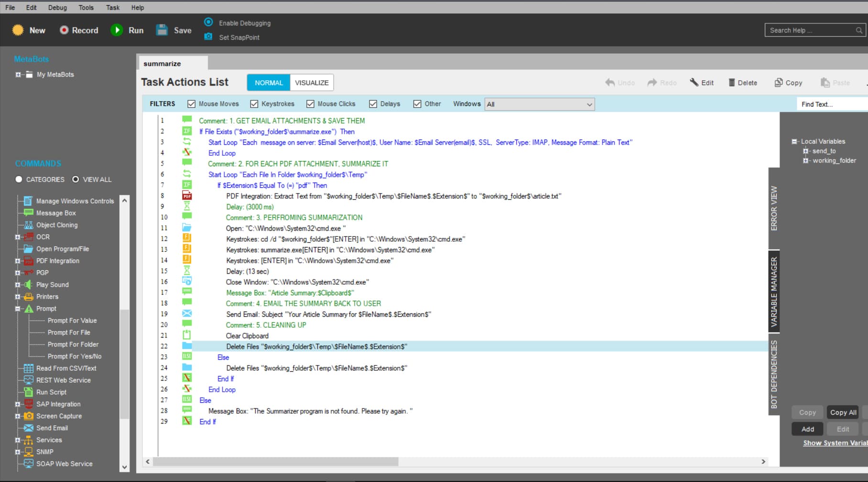Viewport: 868px width, 482px height.
Task: Collapse the Prompt command group
Action: (18, 309)
